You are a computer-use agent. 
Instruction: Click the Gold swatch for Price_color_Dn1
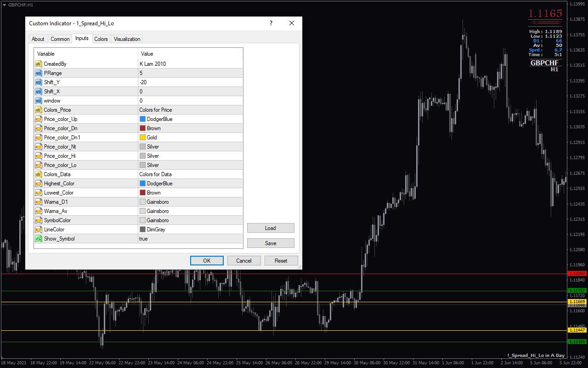tap(142, 138)
